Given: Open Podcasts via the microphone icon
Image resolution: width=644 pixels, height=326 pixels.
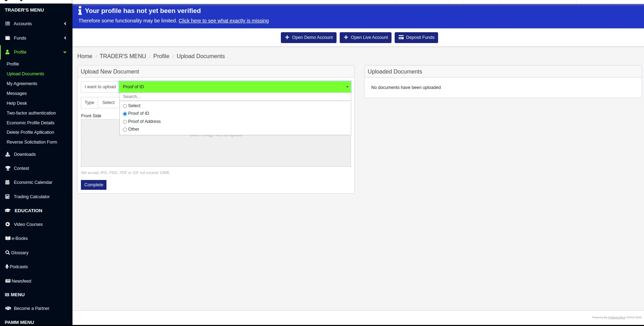Looking at the screenshot, I should pyautogui.click(x=7, y=266).
